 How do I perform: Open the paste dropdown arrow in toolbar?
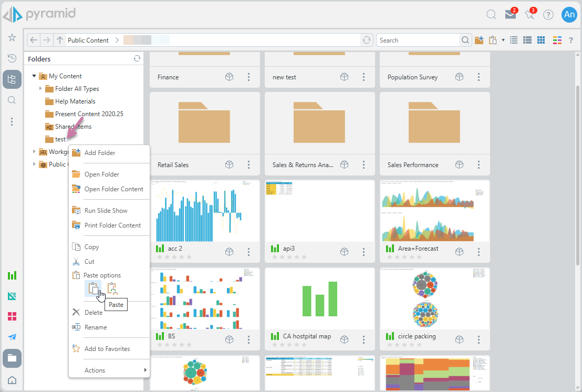pyautogui.click(x=503, y=40)
